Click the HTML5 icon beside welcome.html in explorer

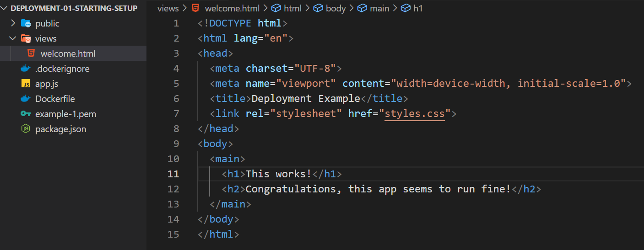[x=31, y=53]
